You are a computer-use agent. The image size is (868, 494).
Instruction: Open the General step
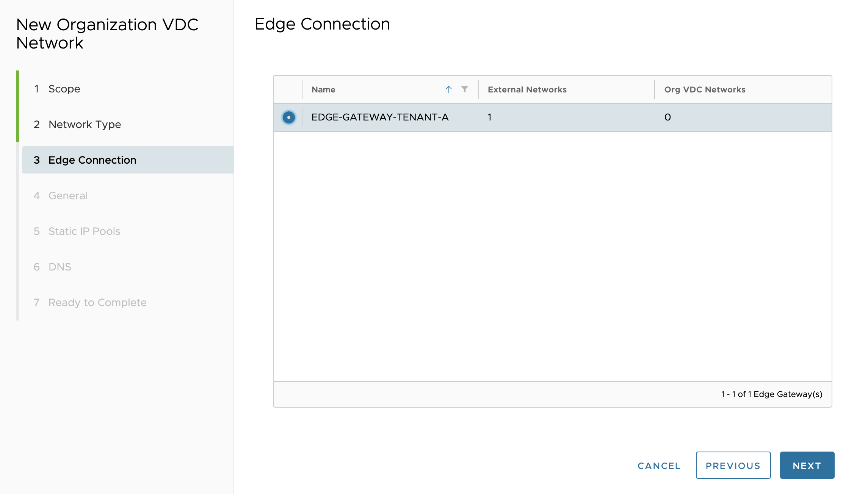point(68,195)
